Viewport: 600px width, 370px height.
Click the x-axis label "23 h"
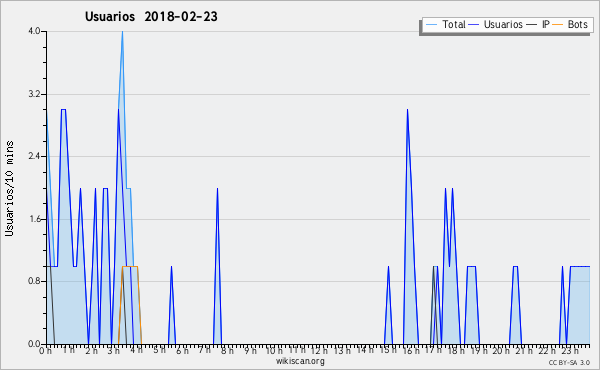coord(569,350)
